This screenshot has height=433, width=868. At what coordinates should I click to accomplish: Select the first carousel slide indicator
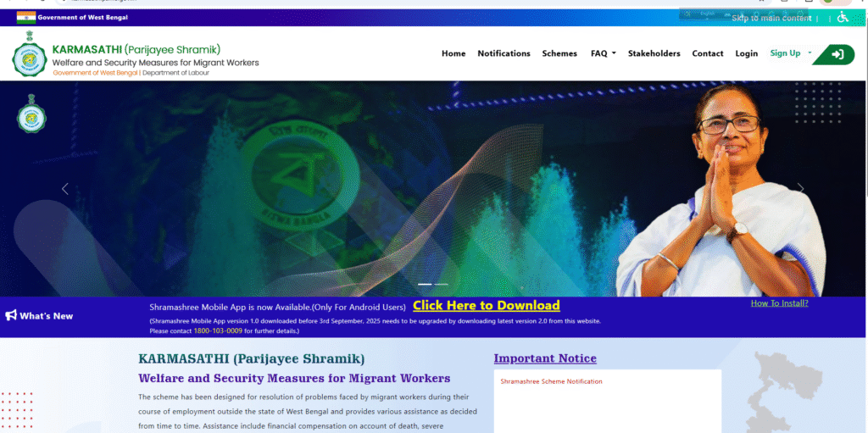tap(425, 284)
